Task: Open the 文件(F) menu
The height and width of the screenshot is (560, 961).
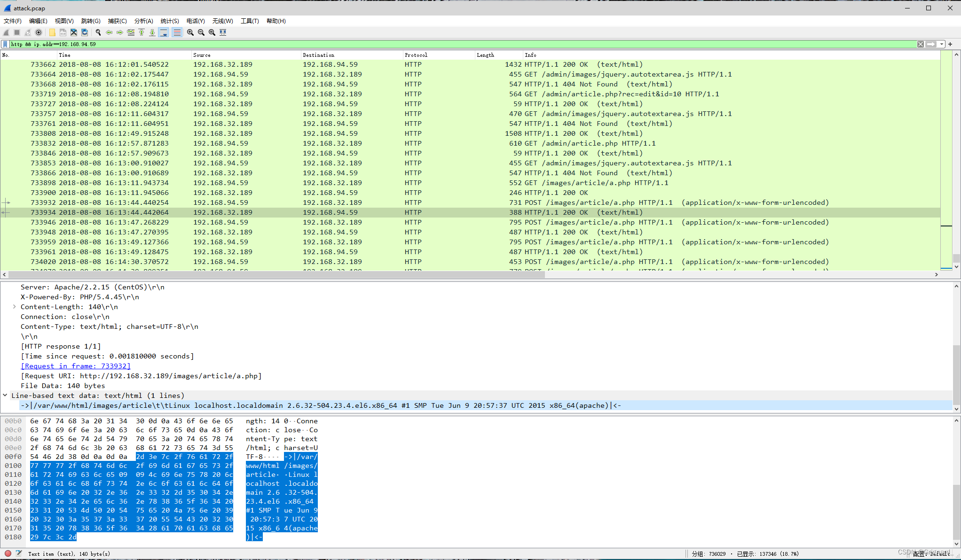Action: [x=13, y=21]
